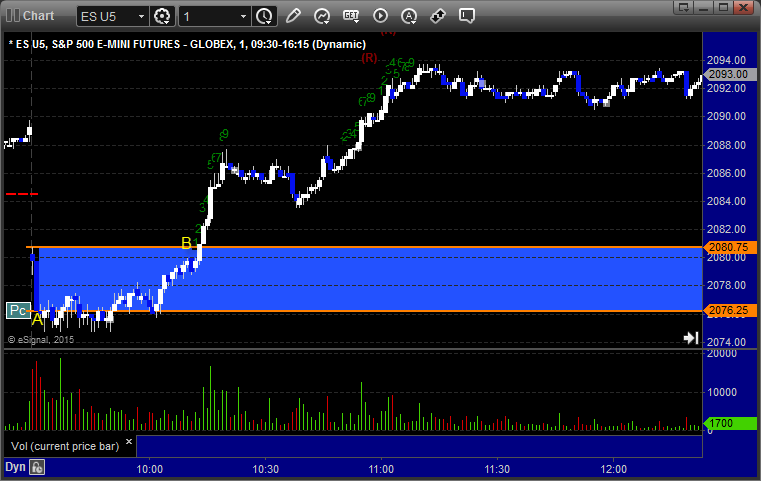The width and height of the screenshot is (761, 481).
Task: Click the bar replay play icon
Action: pyautogui.click(x=380, y=16)
